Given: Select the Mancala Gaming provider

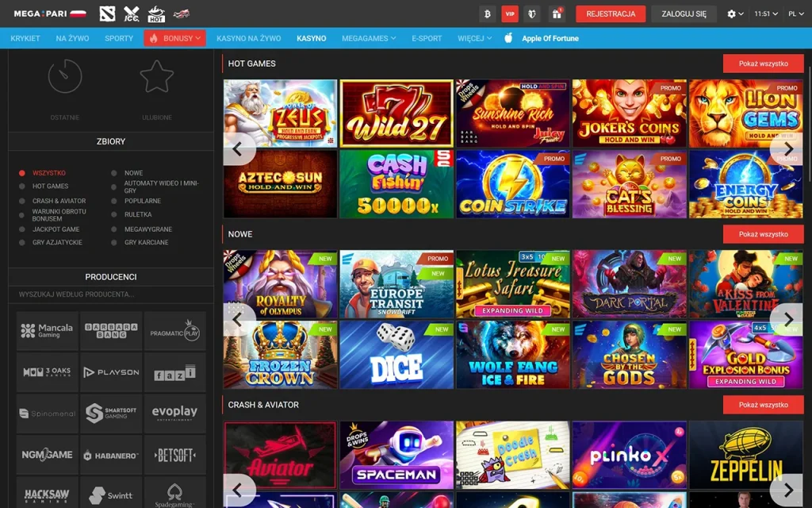Looking at the screenshot, I should pos(47,331).
